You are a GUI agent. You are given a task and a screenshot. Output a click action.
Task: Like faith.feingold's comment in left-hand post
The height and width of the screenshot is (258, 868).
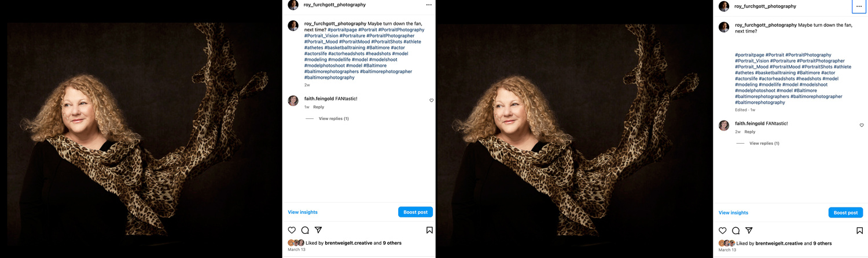click(431, 100)
